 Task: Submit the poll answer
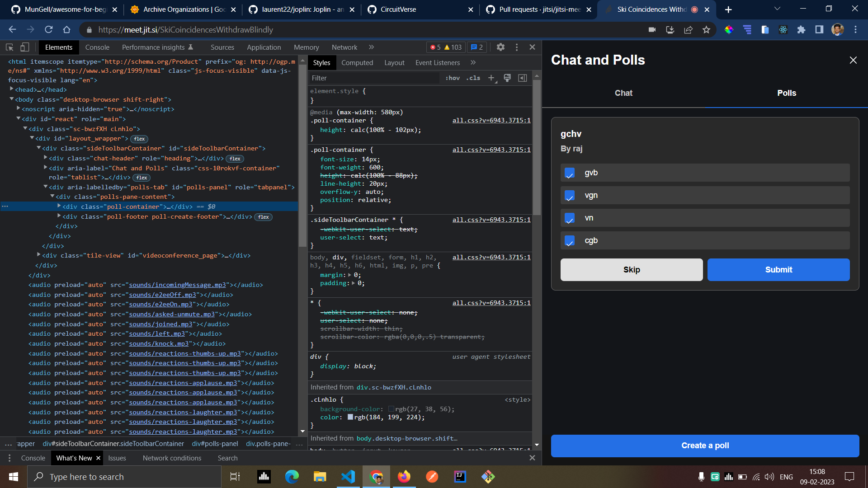(778, 270)
